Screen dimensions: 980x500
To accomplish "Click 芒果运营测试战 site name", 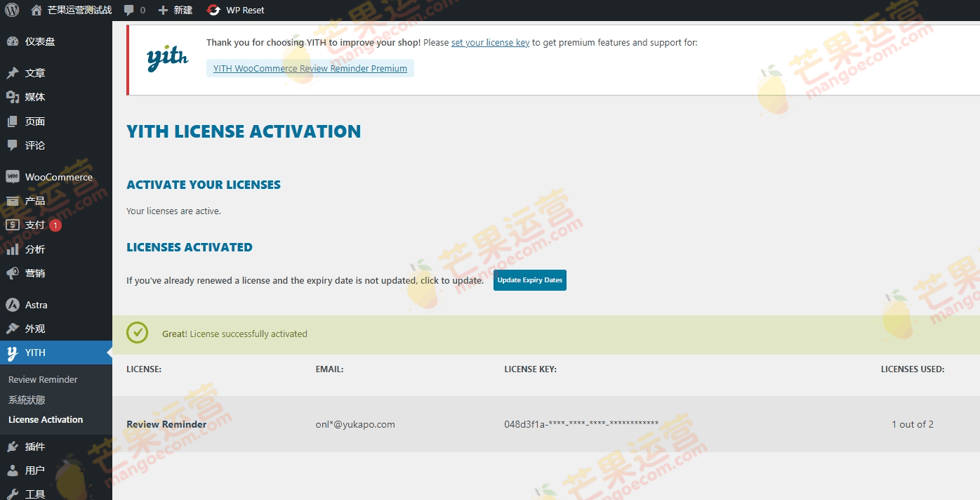I will (x=80, y=11).
